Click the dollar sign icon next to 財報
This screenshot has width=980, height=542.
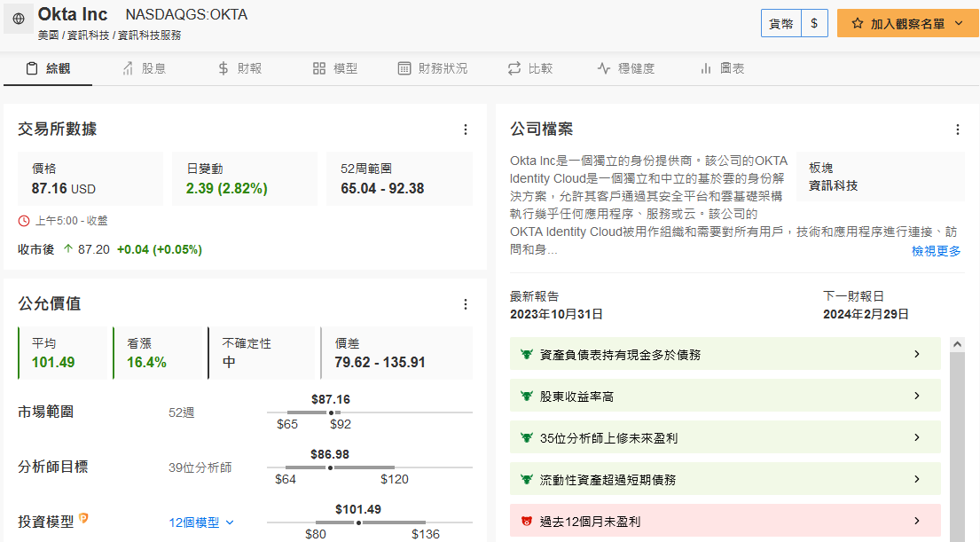[x=223, y=69]
